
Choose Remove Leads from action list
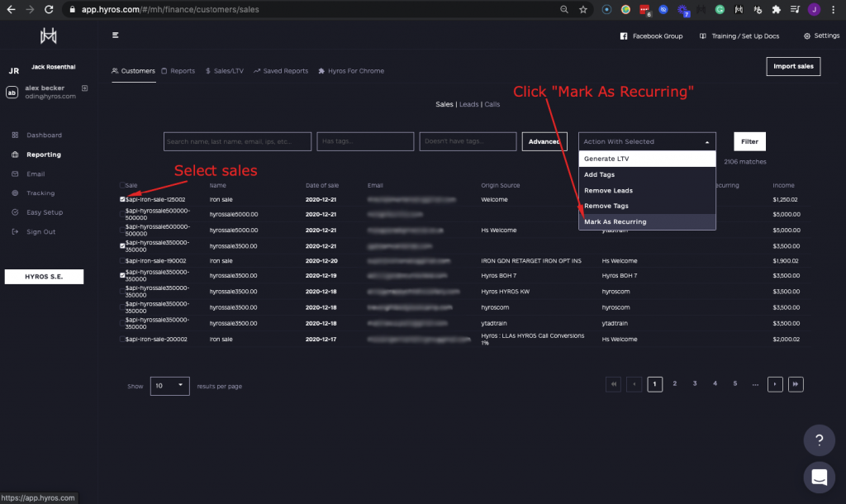tap(647, 191)
